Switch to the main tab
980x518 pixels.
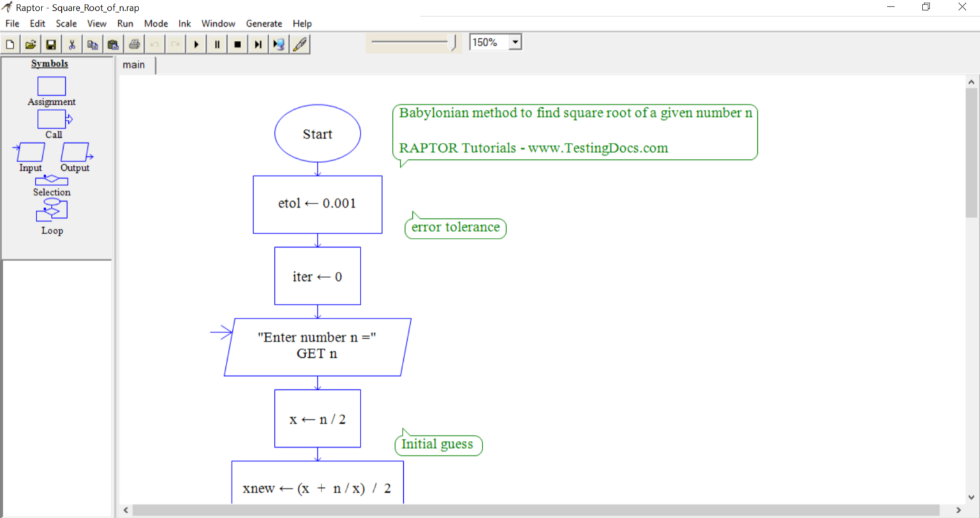[135, 64]
